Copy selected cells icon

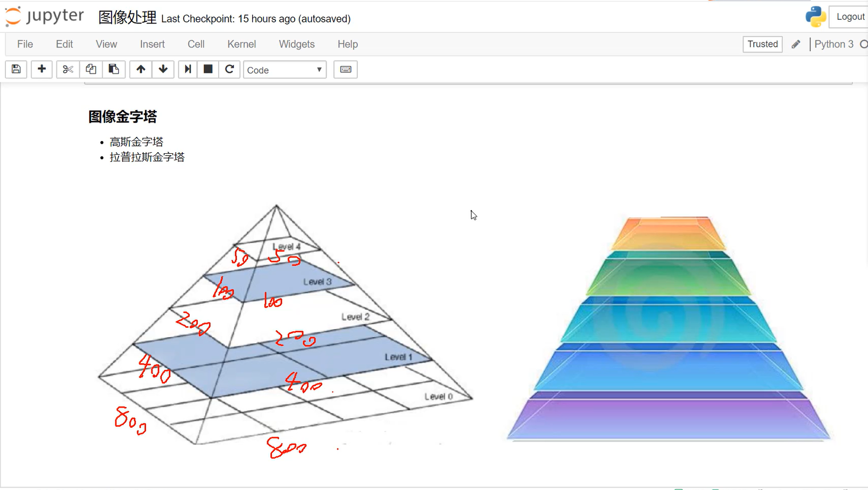[91, 69]
